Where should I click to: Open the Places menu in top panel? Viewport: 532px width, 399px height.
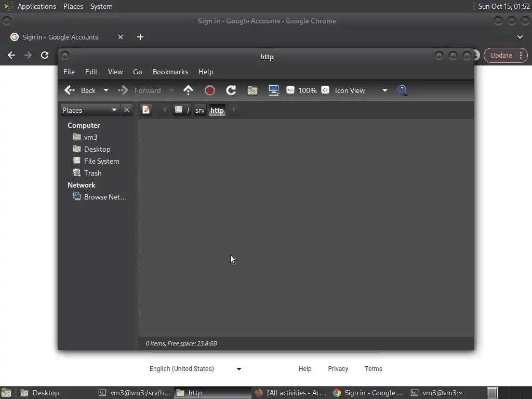[x=73, y=6]
